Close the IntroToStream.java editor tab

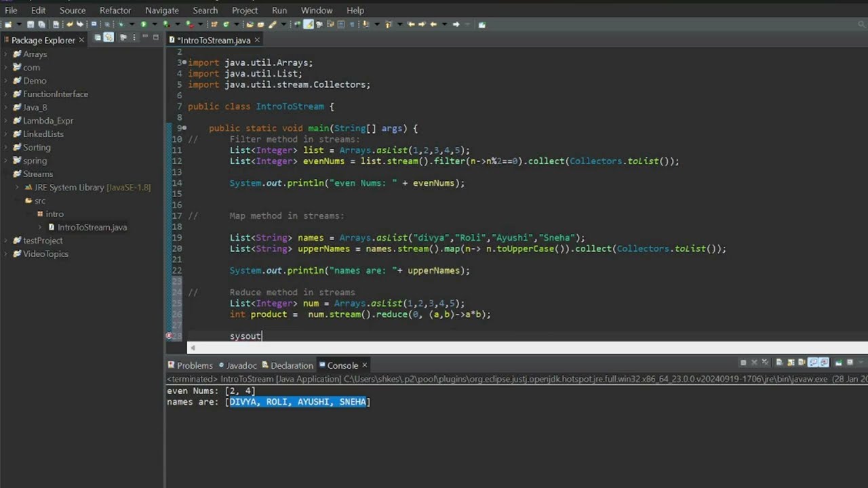(257, 40)
